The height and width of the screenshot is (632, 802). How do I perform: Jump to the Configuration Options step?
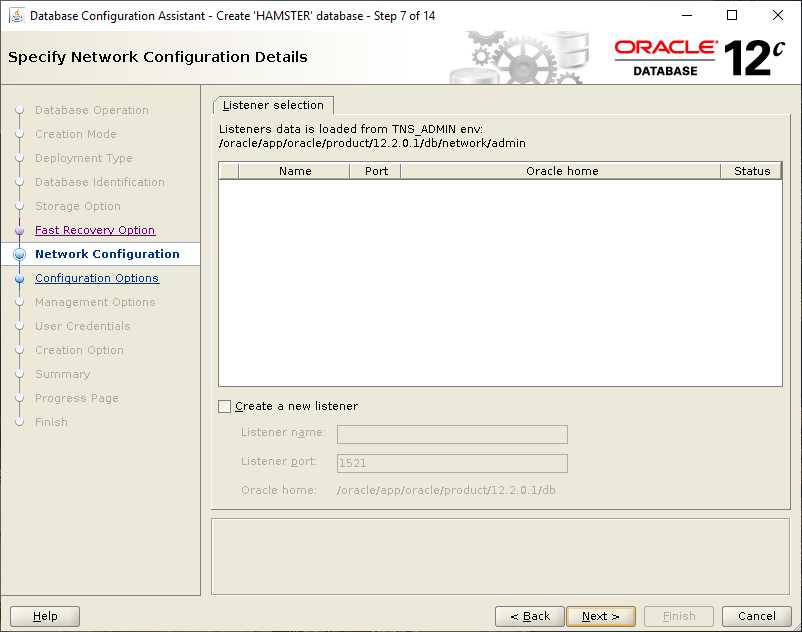(97, 278)
